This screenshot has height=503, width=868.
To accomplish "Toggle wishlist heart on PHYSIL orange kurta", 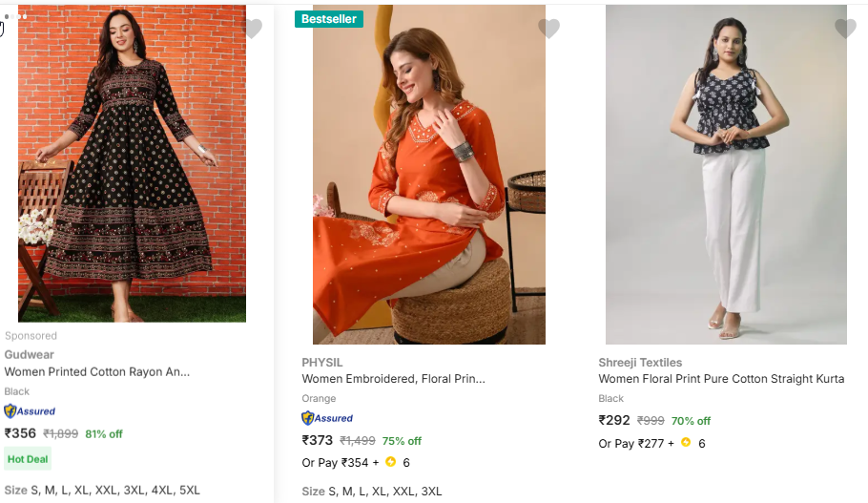I will tap(548, 29).
